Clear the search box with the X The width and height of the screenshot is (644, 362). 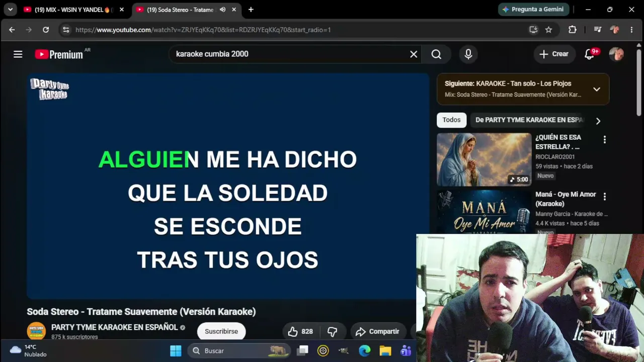click(414, 54)
